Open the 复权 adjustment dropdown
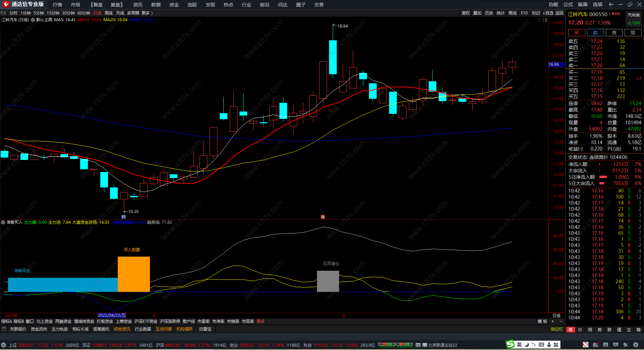The image size is (644, 350). tap(466, 13)
